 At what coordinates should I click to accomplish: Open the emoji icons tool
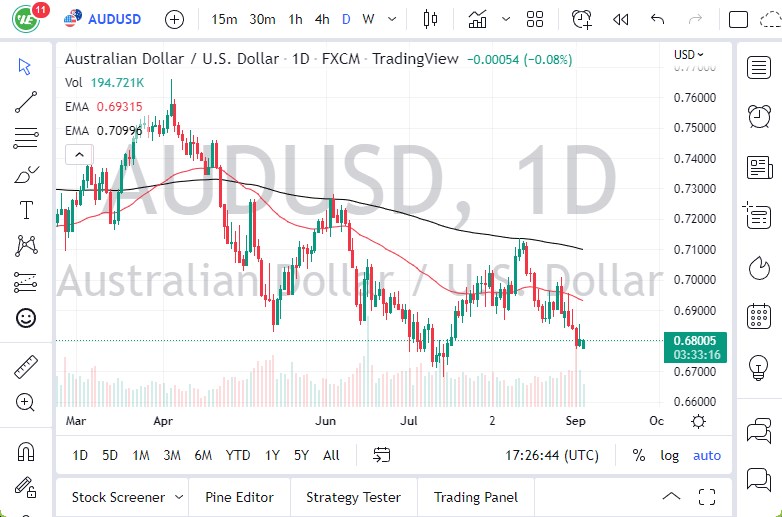(x=26, y=318)
